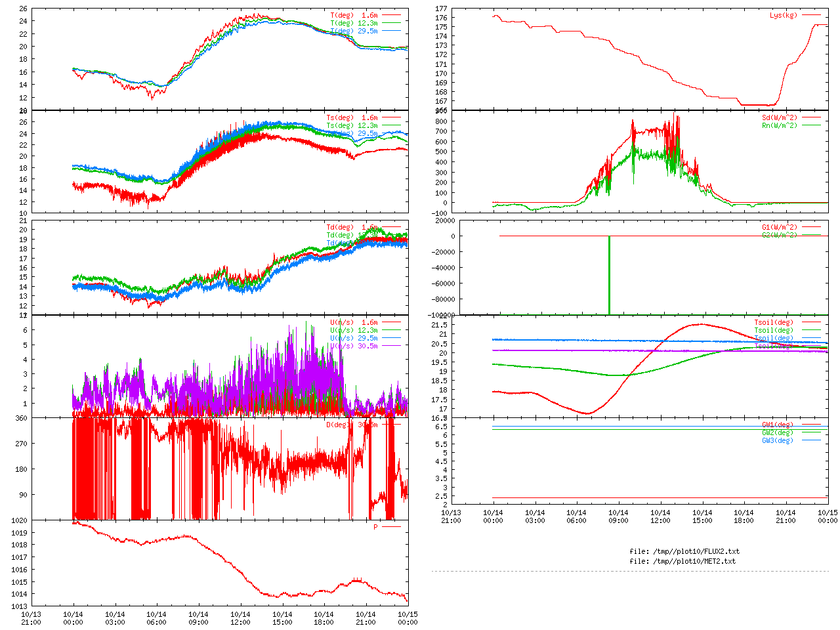Click the U(m/s) 12.3m legend entry
Screen dimensions: 840x630
pyautogui.click(x=354, y=331)
